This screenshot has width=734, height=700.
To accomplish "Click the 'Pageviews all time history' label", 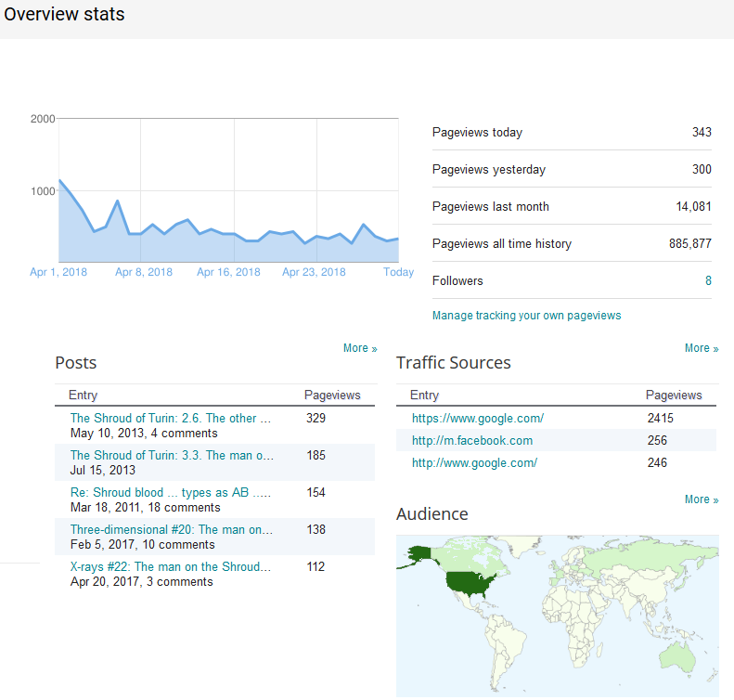I will click(502, 243).
